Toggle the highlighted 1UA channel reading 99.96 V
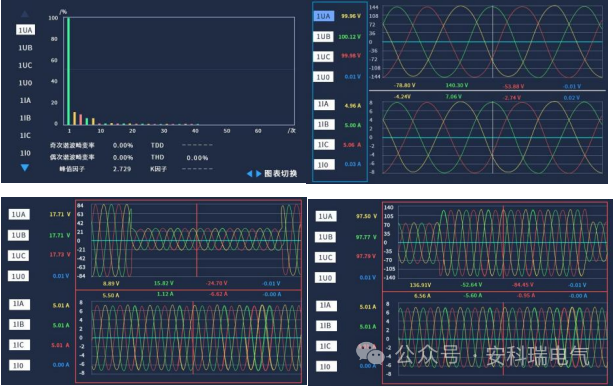The width and height of the screenshot is (614, 387). [323, 16]
